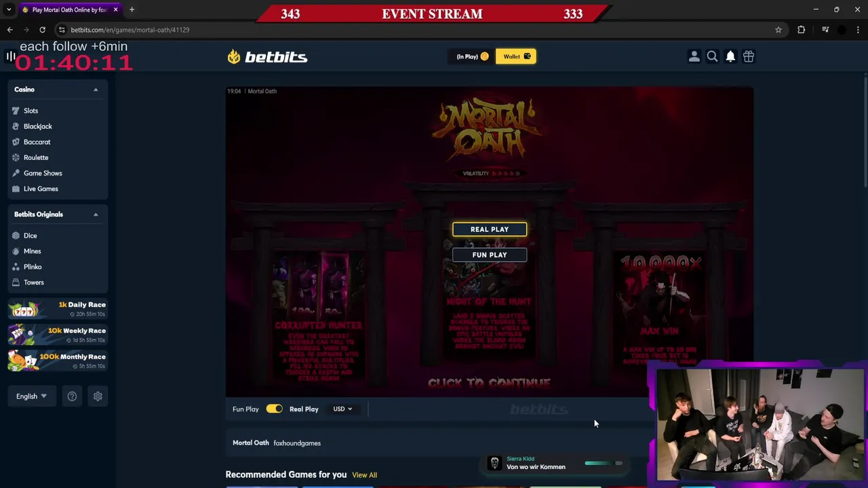
Task: Collapse sidebar with hamburger icon
Action: click(10, 57)
